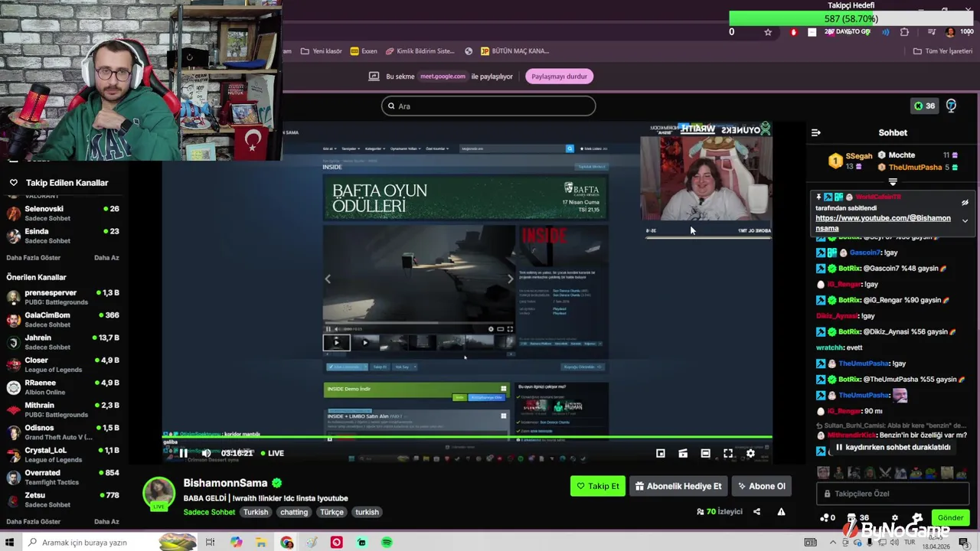Open RRaenee Albion Online channel

point(63,387)
